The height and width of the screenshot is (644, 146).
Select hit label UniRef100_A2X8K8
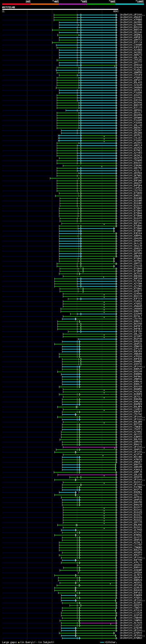point(131,50)
